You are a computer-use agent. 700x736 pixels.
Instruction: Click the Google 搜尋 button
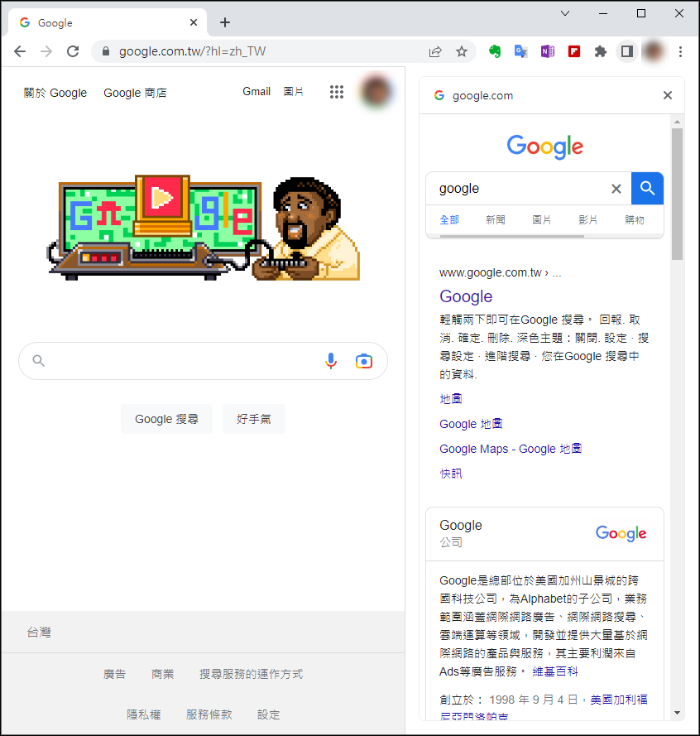(x=166, y=419)
